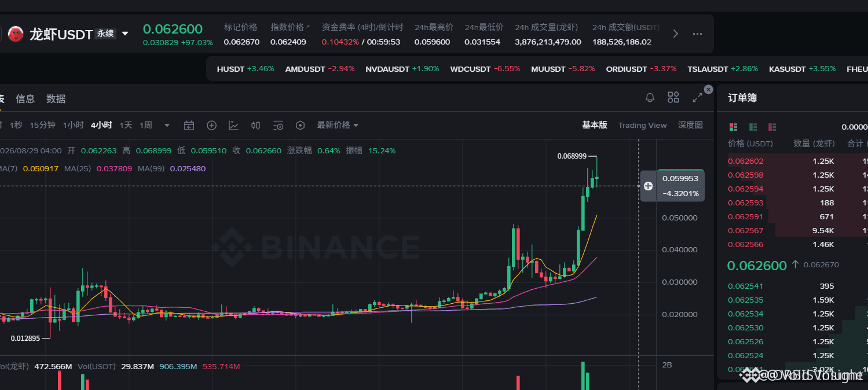The image size is (868, 390).
Task: Open the technical indicators line-chart icon
Action: tap(233, 125)
